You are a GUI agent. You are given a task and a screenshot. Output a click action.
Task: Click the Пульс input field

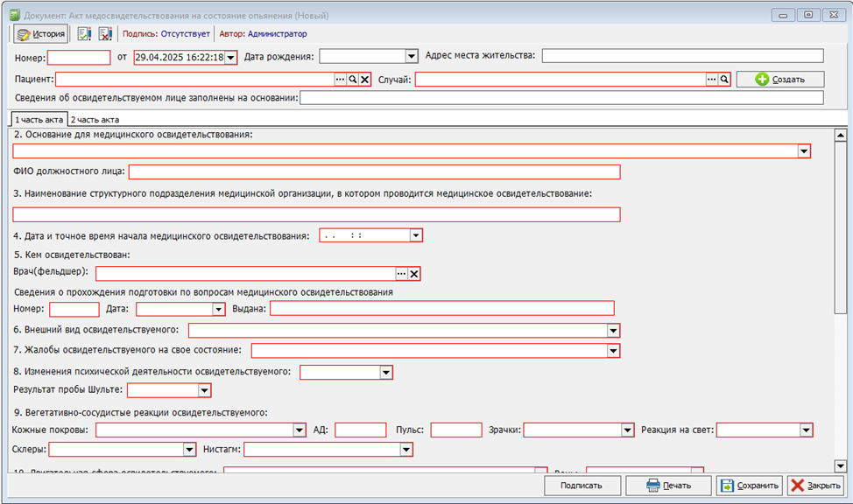[x=456, y=430]
